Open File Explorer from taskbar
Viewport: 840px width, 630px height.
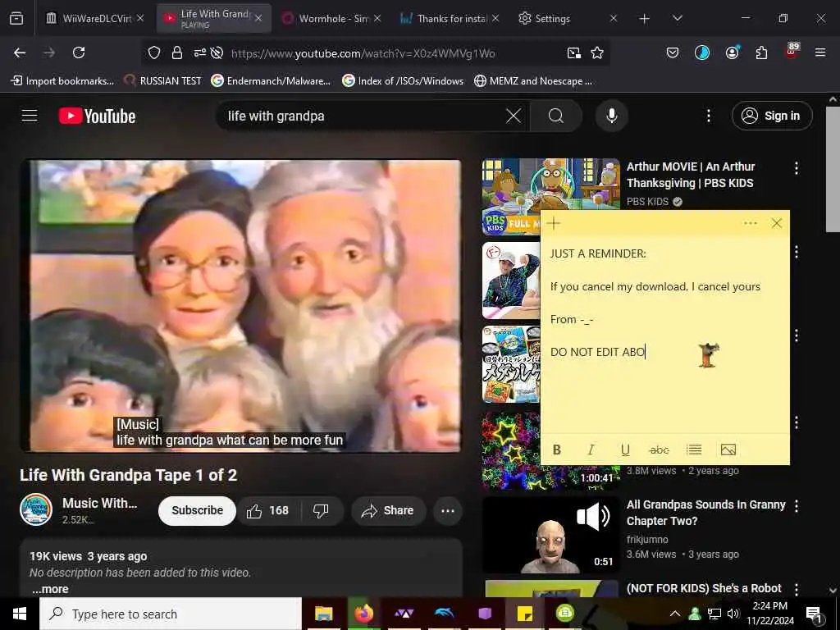click(x=323, y=614)
